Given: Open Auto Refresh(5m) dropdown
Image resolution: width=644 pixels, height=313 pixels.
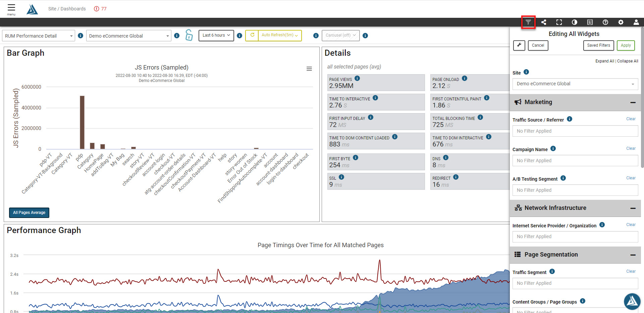Looking at the screenshot, I should (x=280, y=35).
